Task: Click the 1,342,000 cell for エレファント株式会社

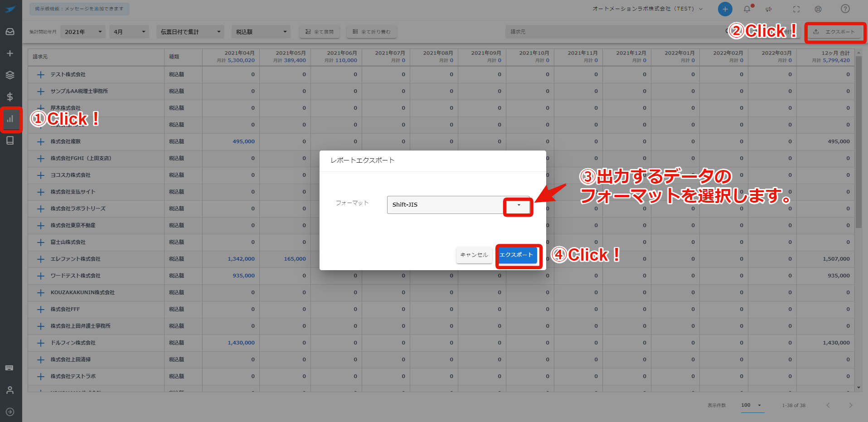Action: click(x=241, y=259)
